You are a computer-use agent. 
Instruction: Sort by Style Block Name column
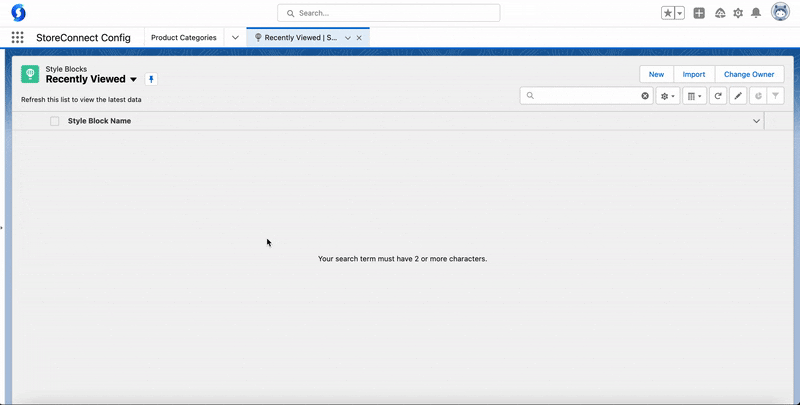tap(99, 121)
